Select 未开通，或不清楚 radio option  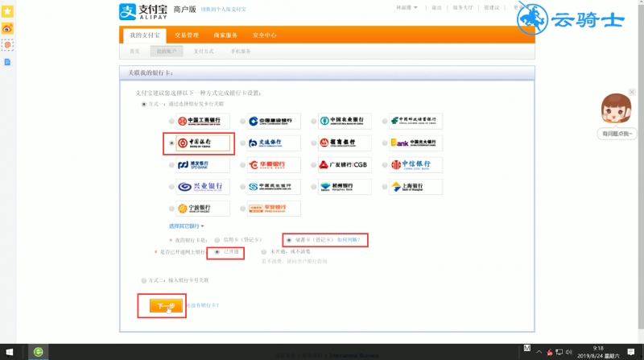[264, 252]
